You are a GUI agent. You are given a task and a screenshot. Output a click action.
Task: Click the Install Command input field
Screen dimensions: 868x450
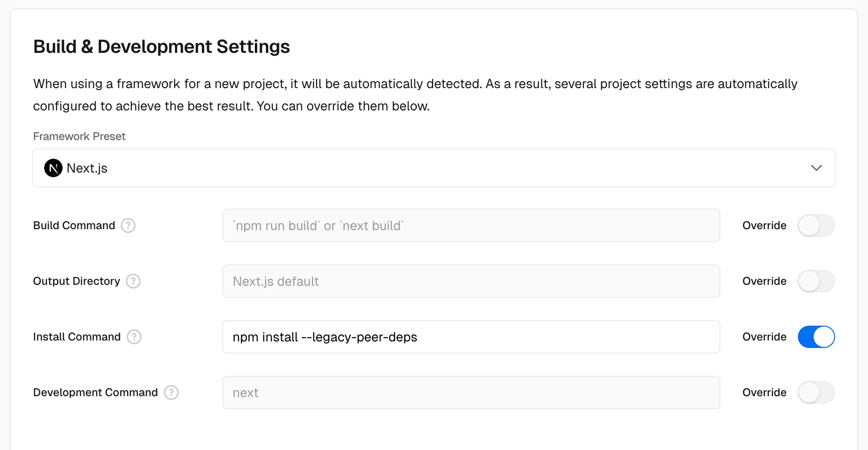(x=471, y=337)
